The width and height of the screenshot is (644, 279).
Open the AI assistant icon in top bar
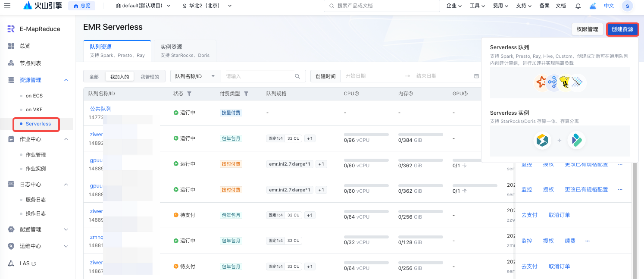pos(593,6)
